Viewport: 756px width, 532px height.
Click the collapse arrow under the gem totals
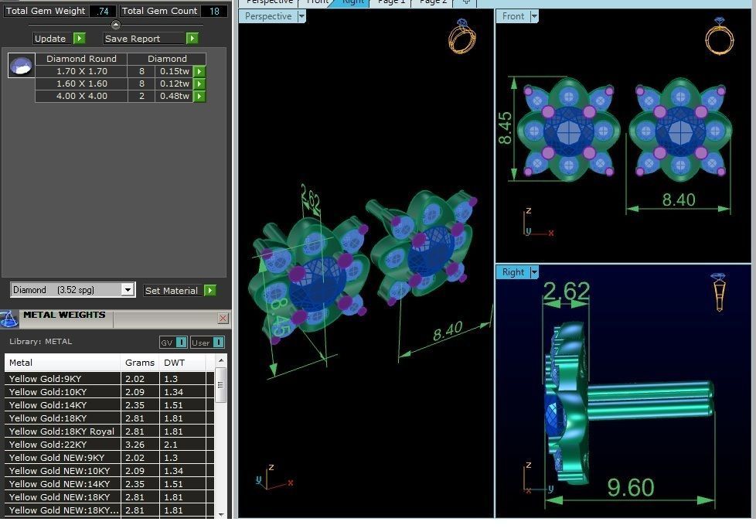click(x=116, y=25)
